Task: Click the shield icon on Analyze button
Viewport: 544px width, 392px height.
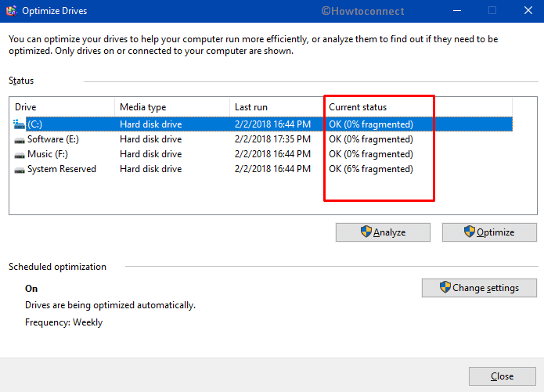Action: tap(366, 232)
